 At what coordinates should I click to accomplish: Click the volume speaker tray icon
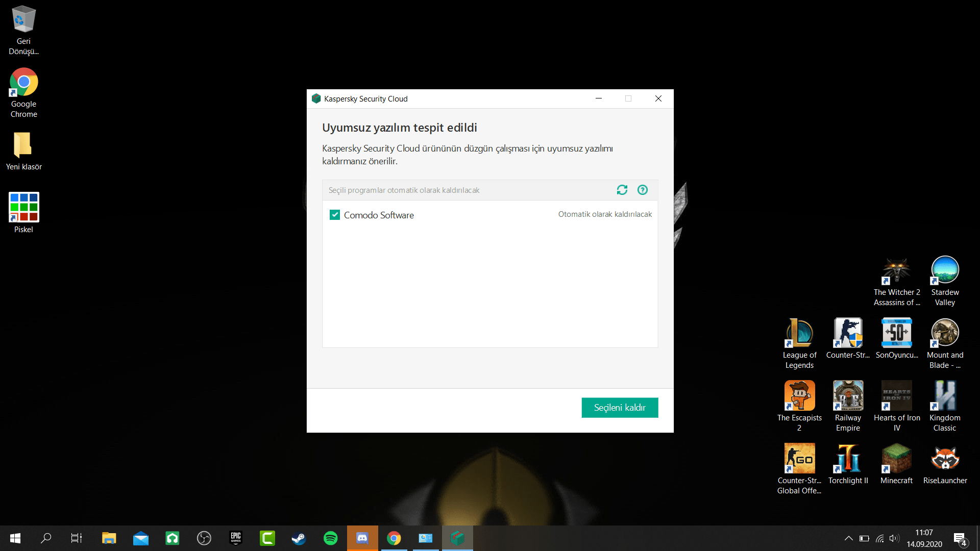(894, 538)
